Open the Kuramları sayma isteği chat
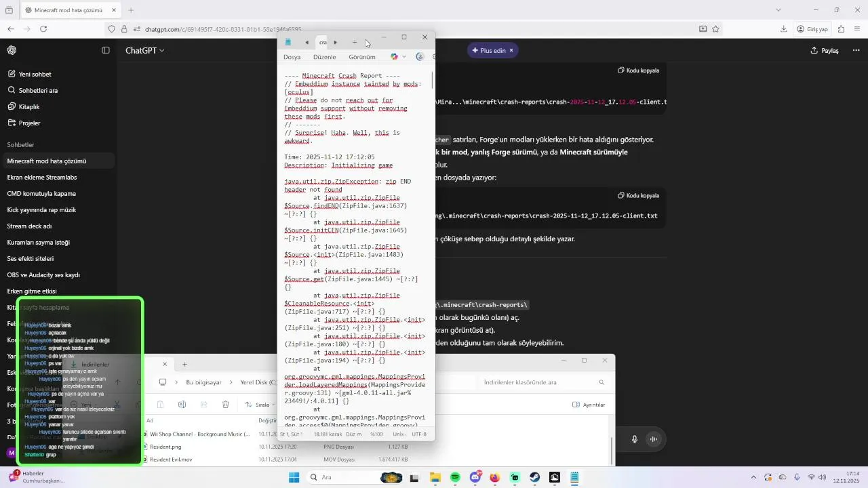This screenshot has width=868, height=488. [x=38, y=243]
